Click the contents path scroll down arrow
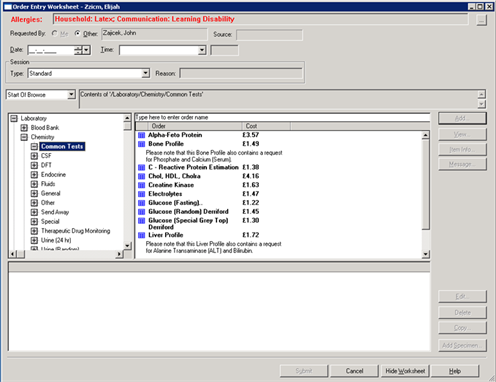 coord(481,104)
